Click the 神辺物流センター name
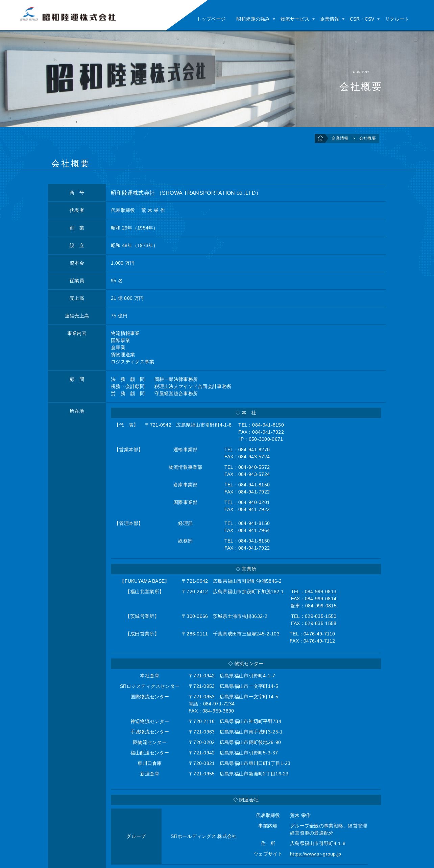Viewport: 434px width, 868px height. (x=150, y=721)
